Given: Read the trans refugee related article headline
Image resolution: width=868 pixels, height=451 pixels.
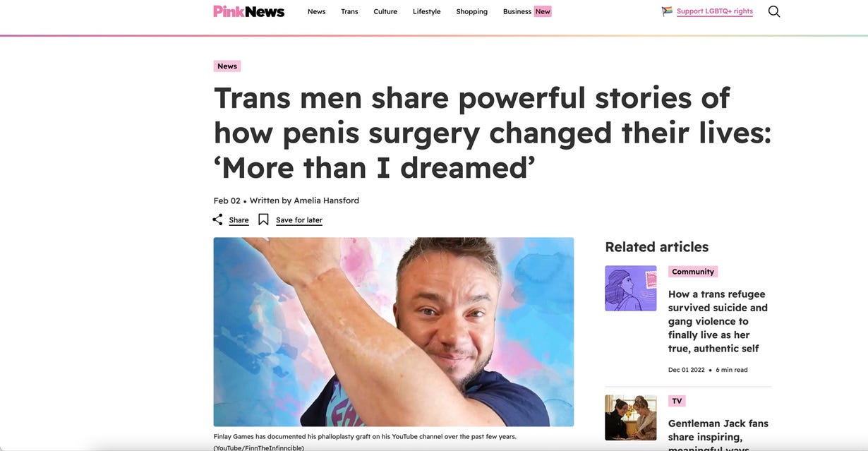Looking at the screenshot, I should pos(718,321).
